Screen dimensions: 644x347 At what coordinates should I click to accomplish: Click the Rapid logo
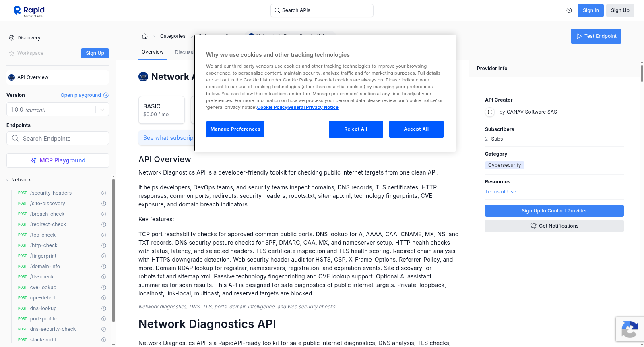[x=29, y=11]
